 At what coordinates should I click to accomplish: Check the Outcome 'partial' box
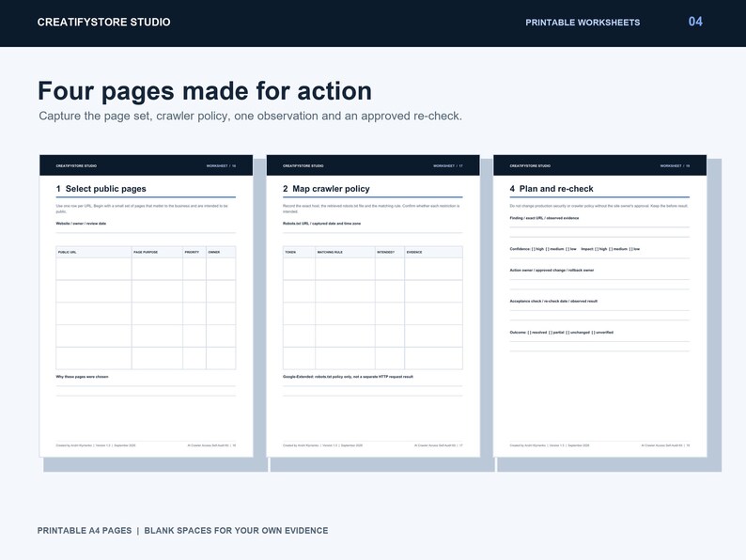pyautogui.click(x=551, y=333)
